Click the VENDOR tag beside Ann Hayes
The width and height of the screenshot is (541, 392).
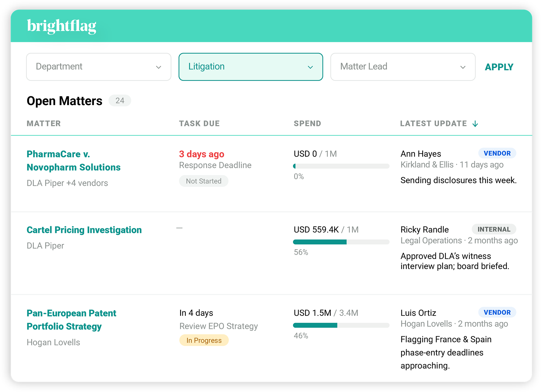click(497, 153)
